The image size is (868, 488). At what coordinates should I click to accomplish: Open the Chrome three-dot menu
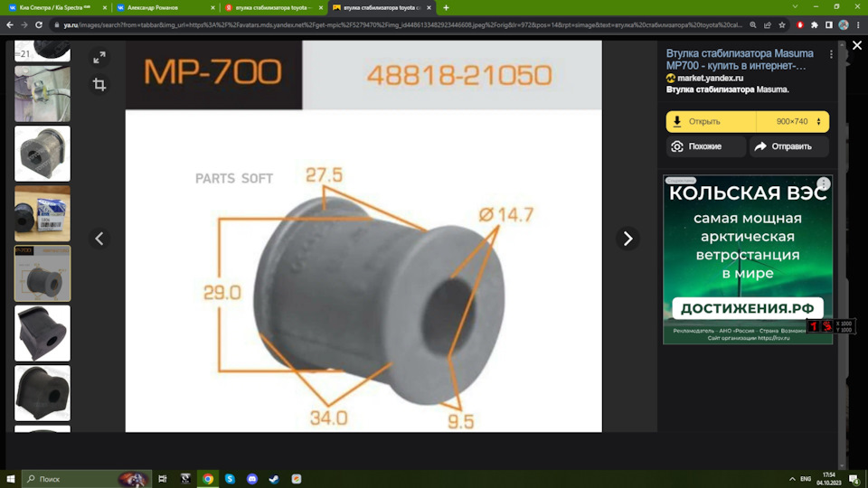[858, 25]
